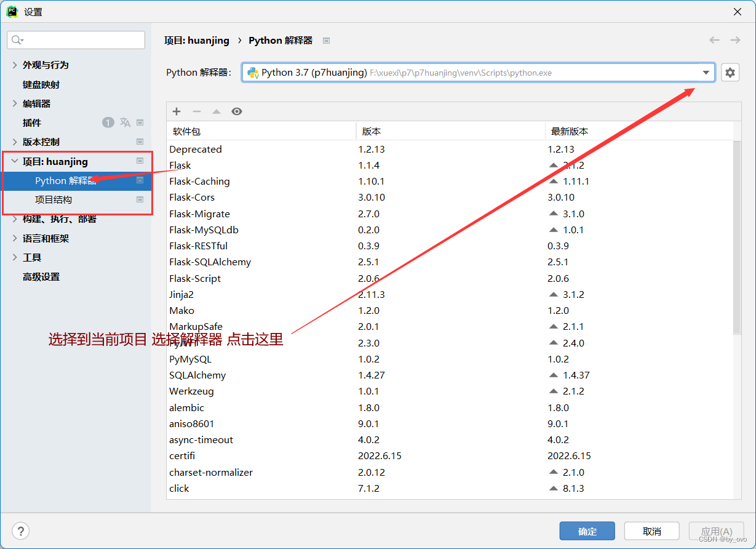This screenshot has width=756, height=549.
Task: Select Python 解释器 tree item
Action: pyautogui.click(x=76, y=180)
